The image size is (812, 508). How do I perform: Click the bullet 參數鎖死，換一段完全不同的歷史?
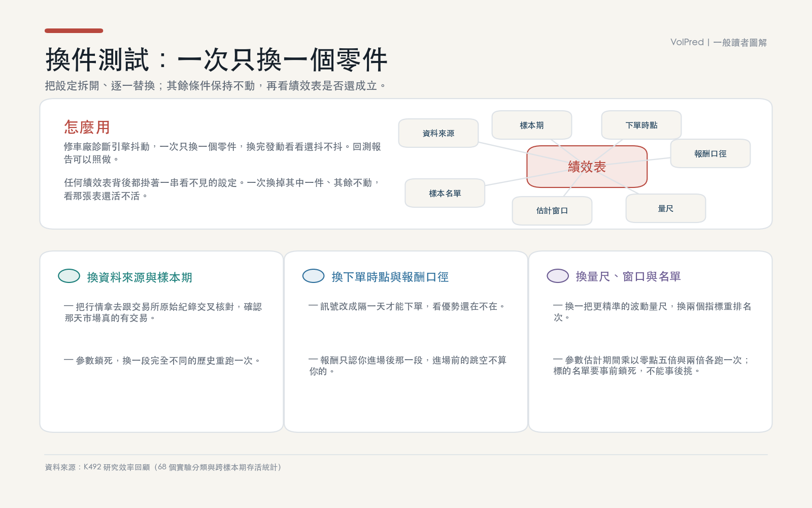162,361
